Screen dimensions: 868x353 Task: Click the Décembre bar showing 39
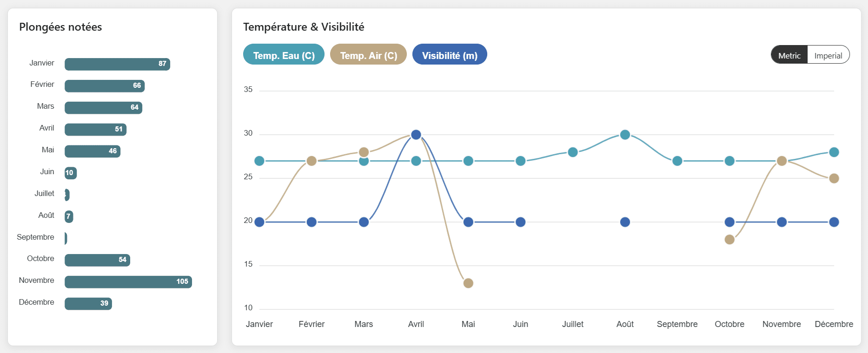click(x=88, y=303)
